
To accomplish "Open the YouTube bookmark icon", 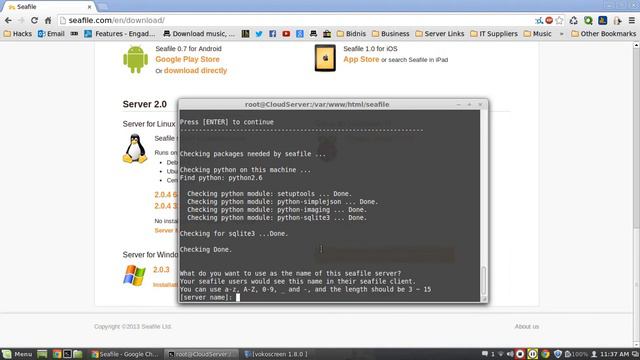I will pyautogui.click(x=286, y=34).
